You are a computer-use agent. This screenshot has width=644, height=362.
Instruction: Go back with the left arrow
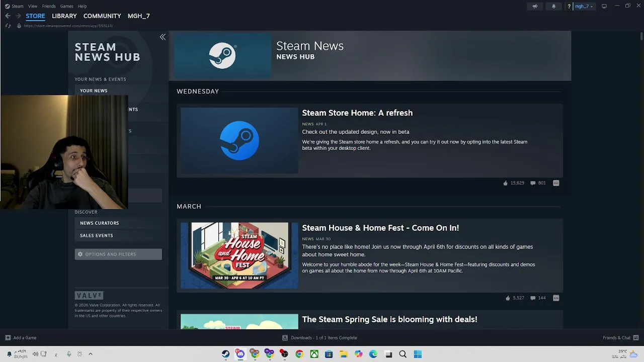(x=8, y=16)
